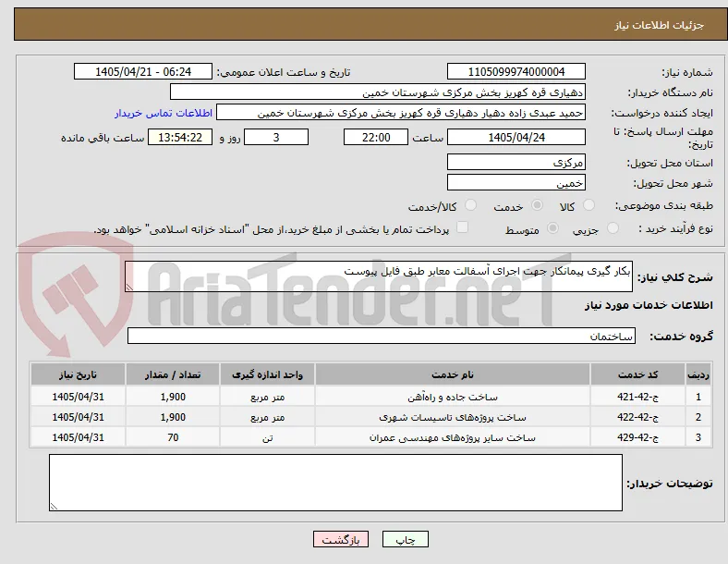The image size is (728, 564).
Task: Click the delivery city field خمین
Action: click(x=516, y=182)
